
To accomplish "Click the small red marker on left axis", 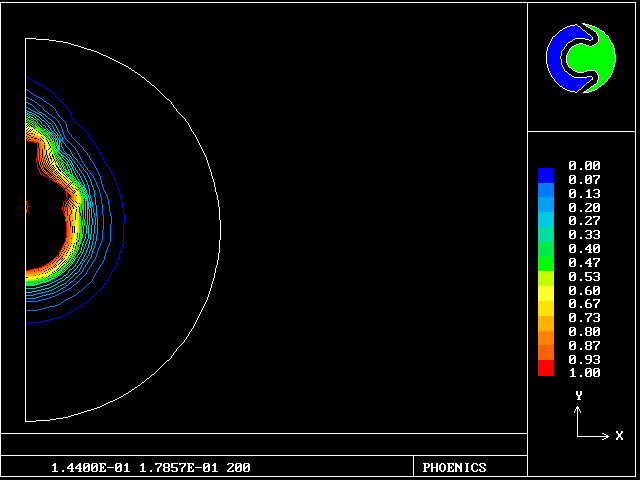I will point(27,206).
